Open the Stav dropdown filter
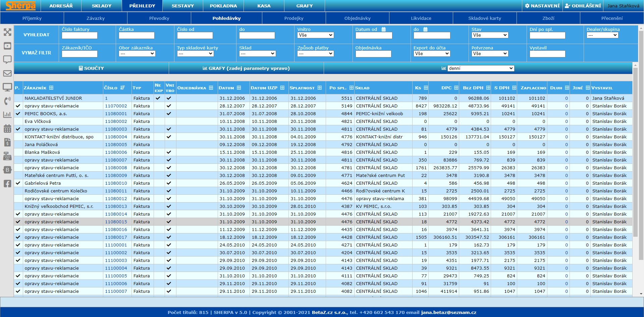Image resolution: width=644 pixels, height=317 pixels. [490, 35]
